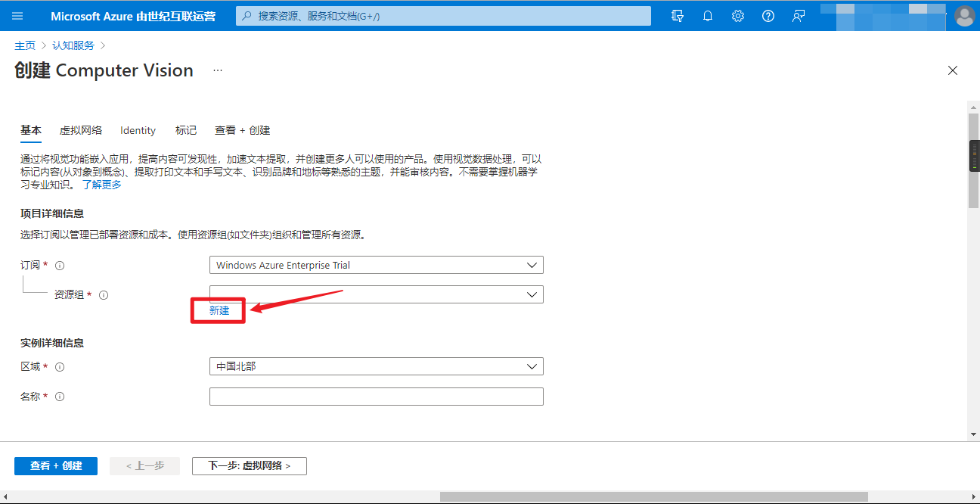Close the Create Computer Vision blade

click(953, 70)
